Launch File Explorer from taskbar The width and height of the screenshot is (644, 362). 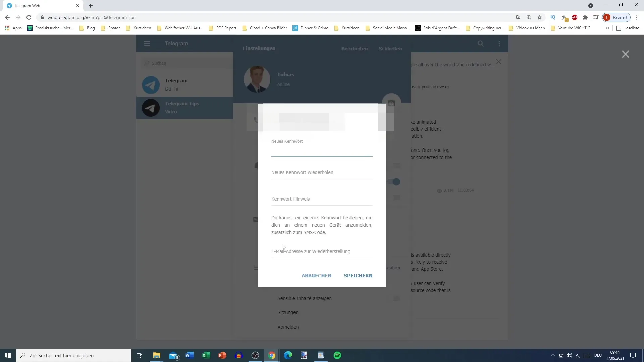[x=156, y=355]
